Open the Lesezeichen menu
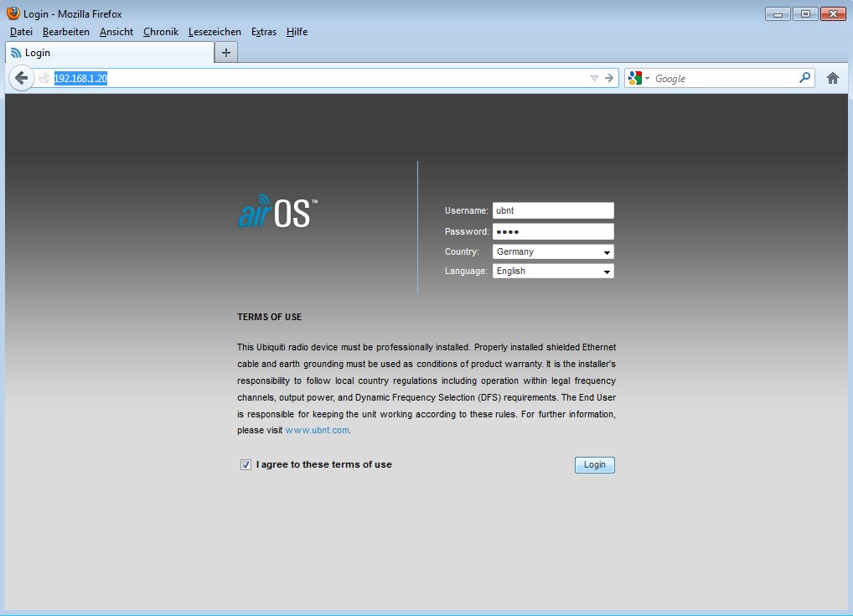The height and width of the screenshot is (616, 853). point(215,32)
